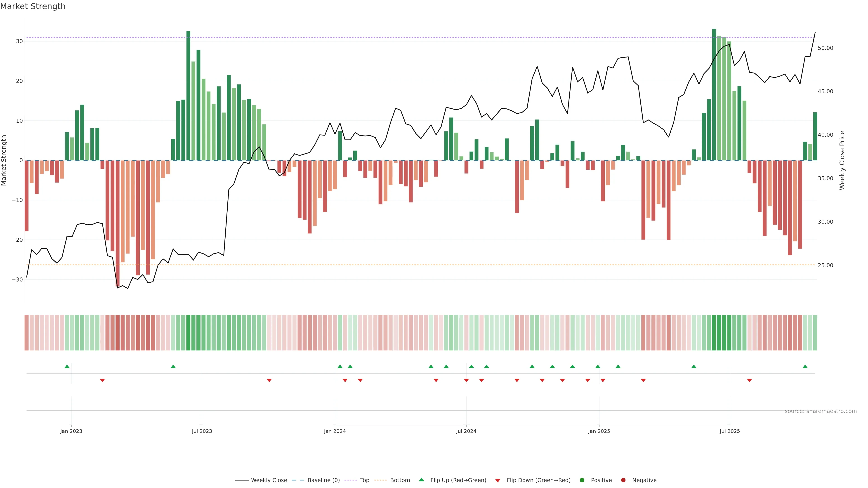Click the Jan 2025 x-axis label
868x488 pixels.
pyautogui.click(x=599, y=431)
